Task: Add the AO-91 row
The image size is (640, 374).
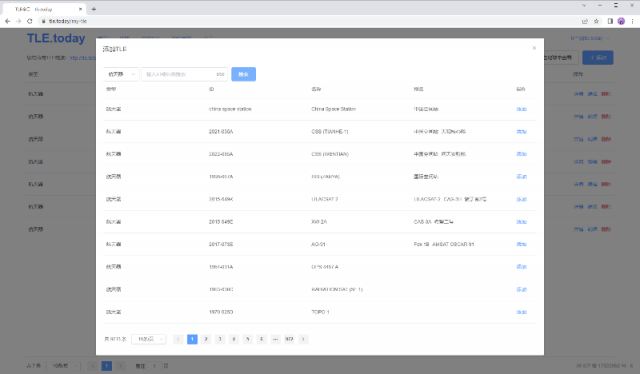Action: pyautogui.click(x=521, y=244)
